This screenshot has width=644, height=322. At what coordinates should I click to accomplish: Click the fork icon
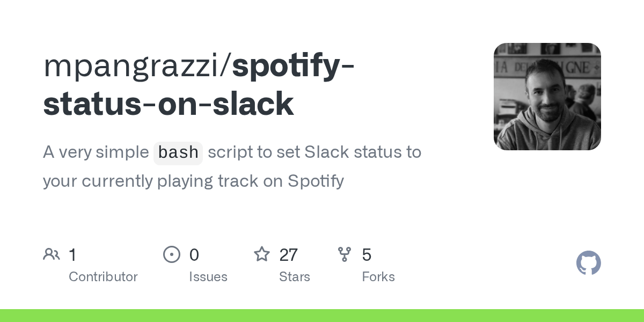[345, 254]
